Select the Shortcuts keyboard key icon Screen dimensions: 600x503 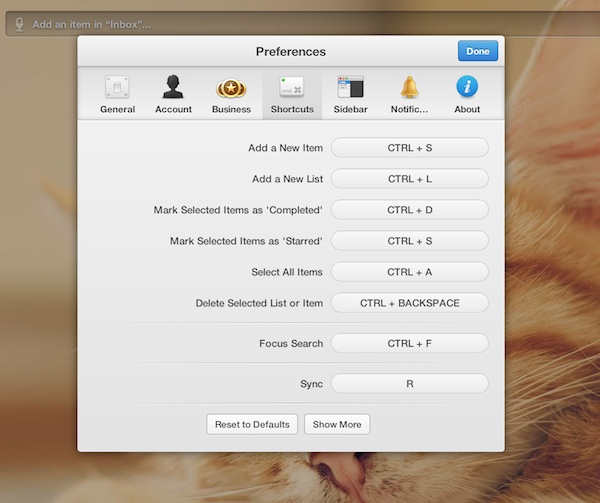tap(292, 86)
